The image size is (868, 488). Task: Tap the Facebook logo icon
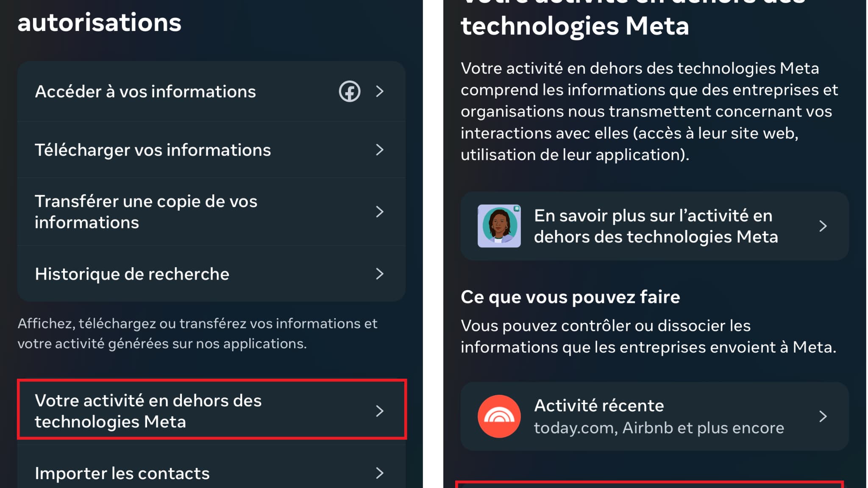click(x=349, y=91)
